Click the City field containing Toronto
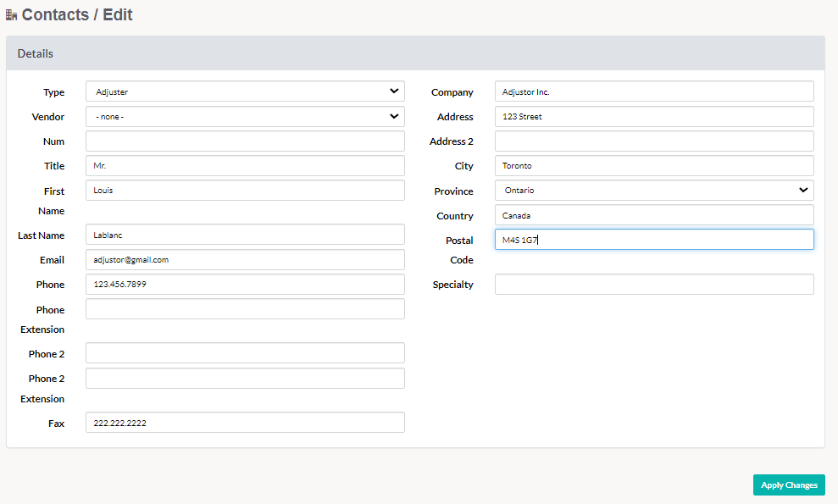The image size is (838, 504). 654,166
